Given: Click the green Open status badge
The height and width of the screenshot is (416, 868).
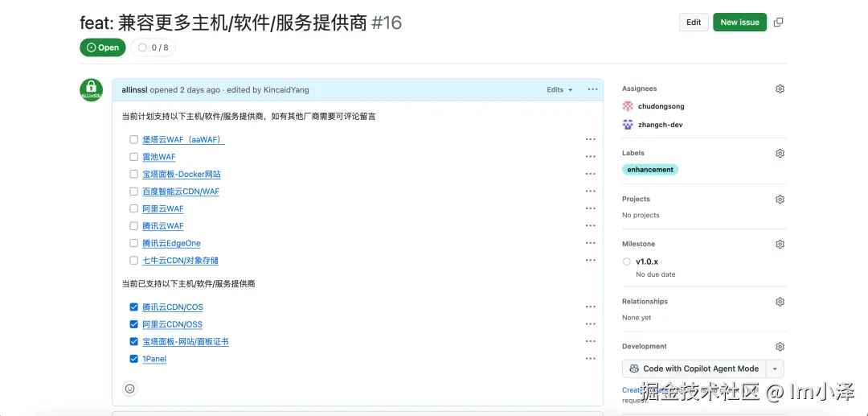Looking at the screenshot, I should tap(103, 47).
